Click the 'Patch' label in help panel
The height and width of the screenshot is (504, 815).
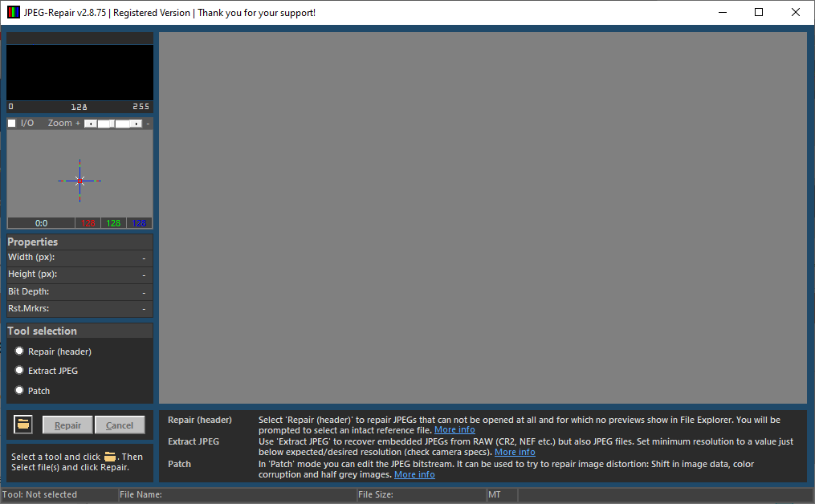click(x=179, y=464)
